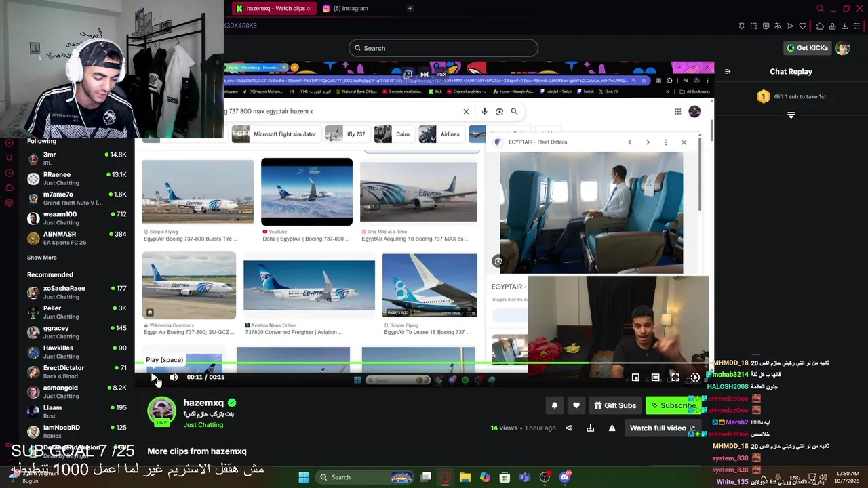Screen dimensions: 868x488
Task: Open the taskbar clock and date
Action: (x=848, y=477)
